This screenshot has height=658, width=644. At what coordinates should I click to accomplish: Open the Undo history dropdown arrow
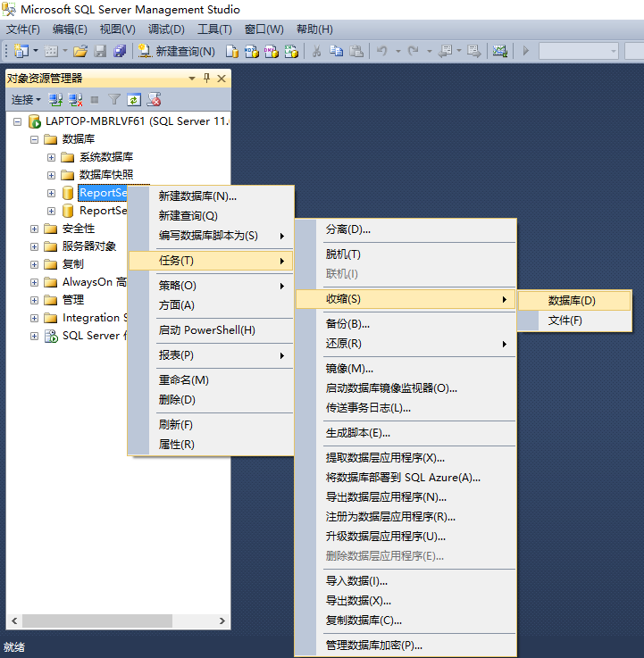tap(398, 51)
